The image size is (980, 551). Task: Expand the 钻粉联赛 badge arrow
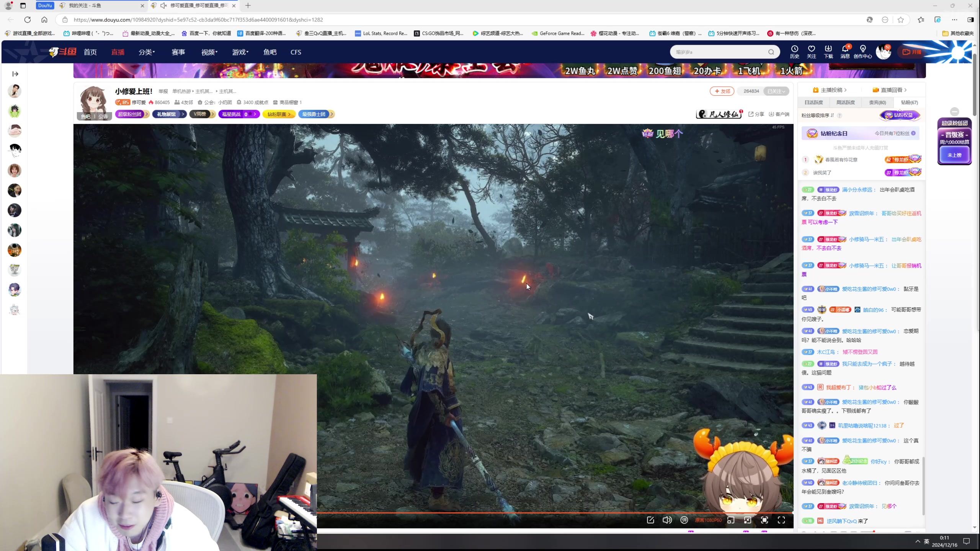coord(289,114)
